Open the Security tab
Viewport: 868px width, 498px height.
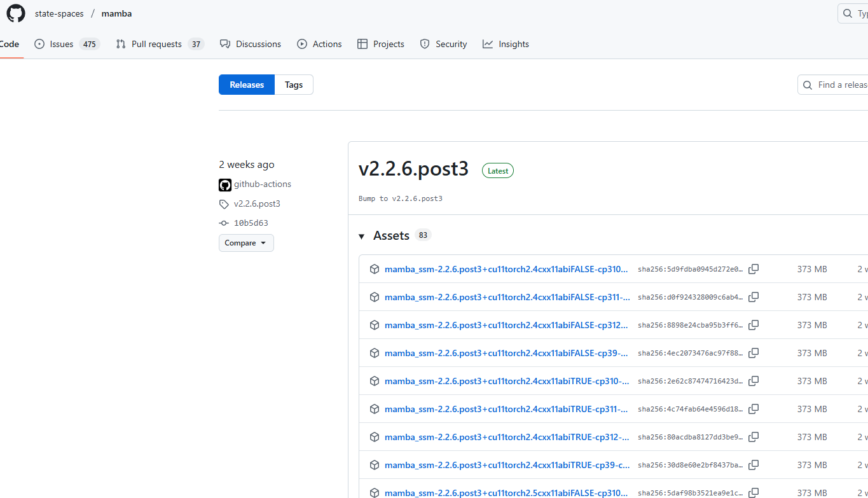click(443, 44)
